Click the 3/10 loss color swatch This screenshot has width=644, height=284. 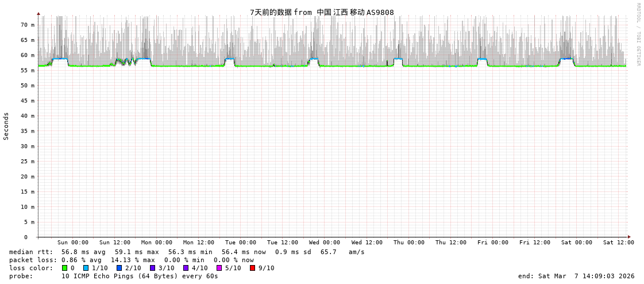[x=153, y=268]
